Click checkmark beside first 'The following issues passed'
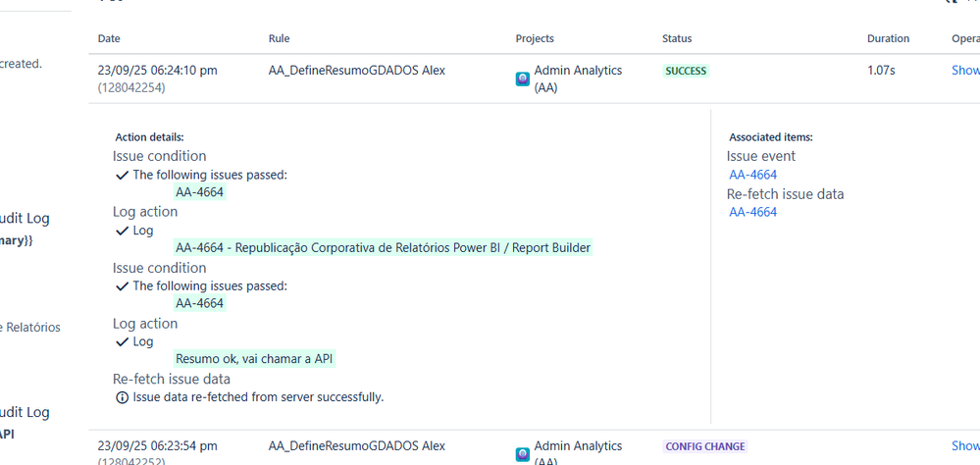The width and height of the screenshot is (980, 465). pos(122,175)
